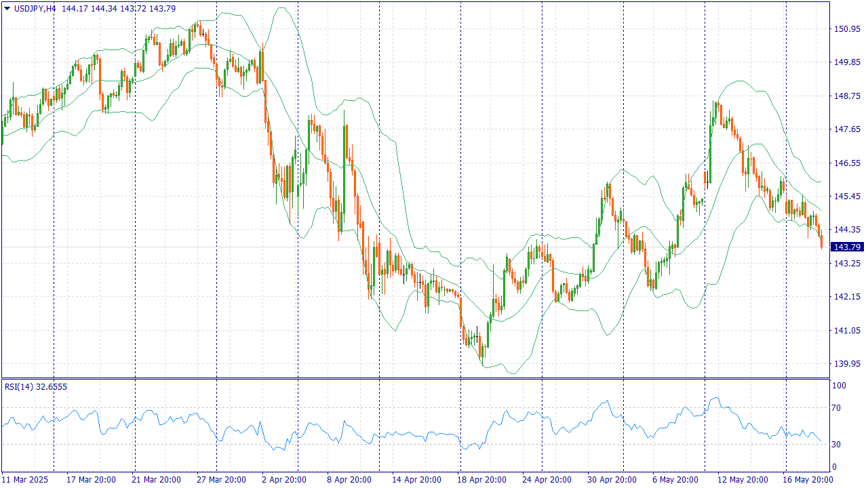Click the 16 May 20:00 time label
The width and height of the screenshot is (868, 488).
click(x=808, y=480)
